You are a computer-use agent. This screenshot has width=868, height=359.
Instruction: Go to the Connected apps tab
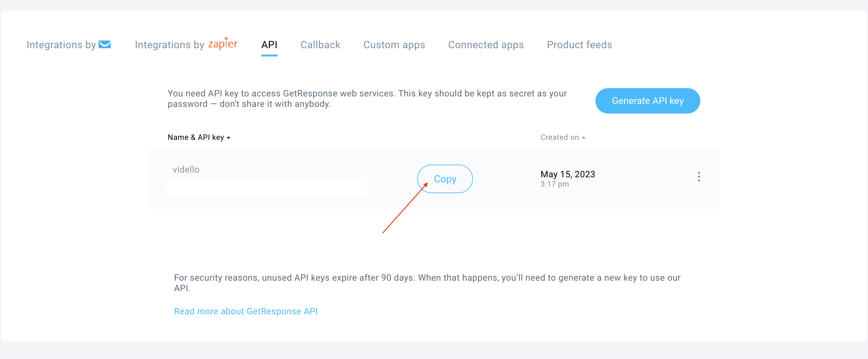click(486, 45)
